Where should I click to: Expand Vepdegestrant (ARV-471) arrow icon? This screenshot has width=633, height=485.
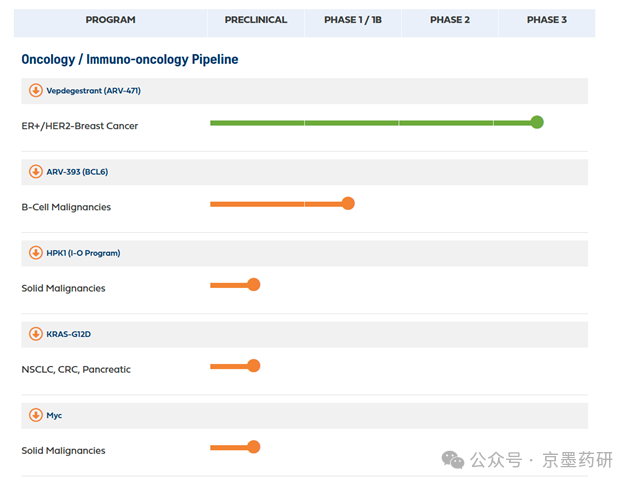pos(36,90)
